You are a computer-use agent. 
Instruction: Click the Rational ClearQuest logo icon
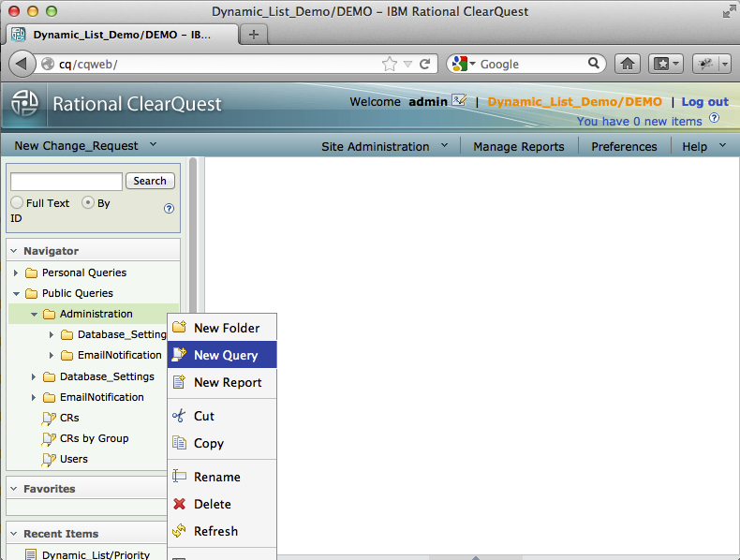(24, 103)
